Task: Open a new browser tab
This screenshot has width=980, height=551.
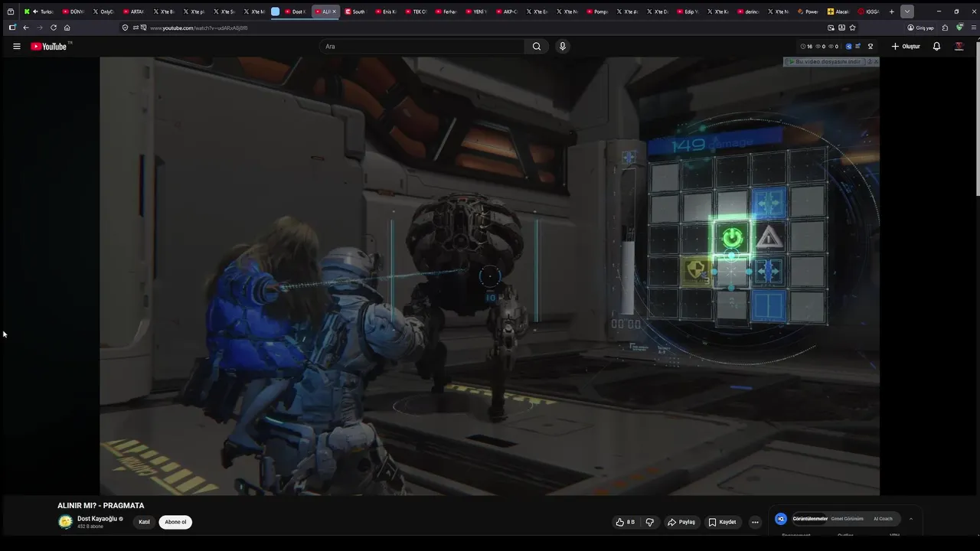Action: click(x=891, y=11)
